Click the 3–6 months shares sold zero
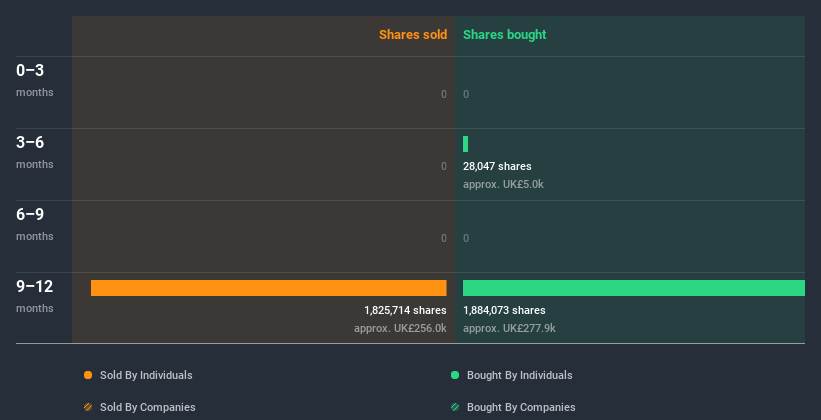821x420 pixels. [444, 167]
